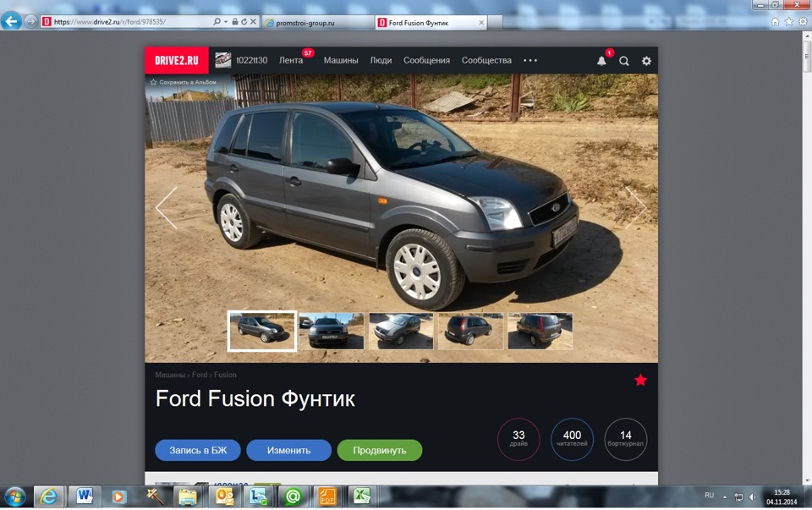
Task: Open the file explorer folder in the taskbar
Action: [x=188, y=497]
